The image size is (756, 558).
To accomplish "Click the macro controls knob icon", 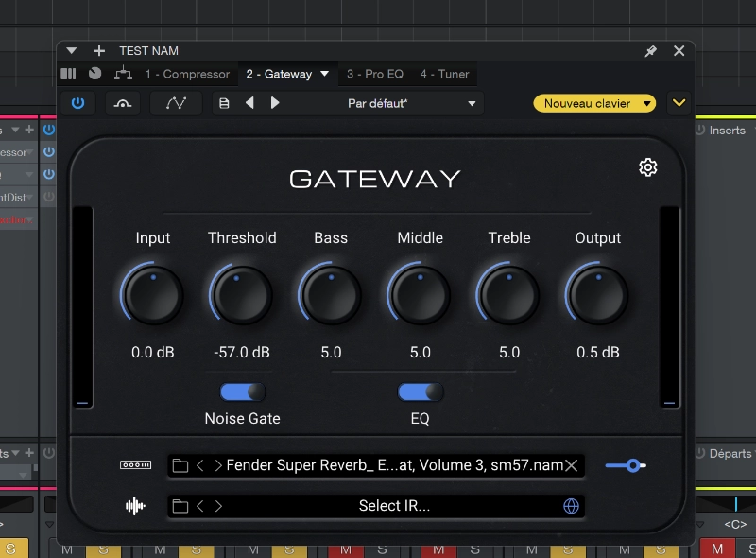I will coord(95,74).
